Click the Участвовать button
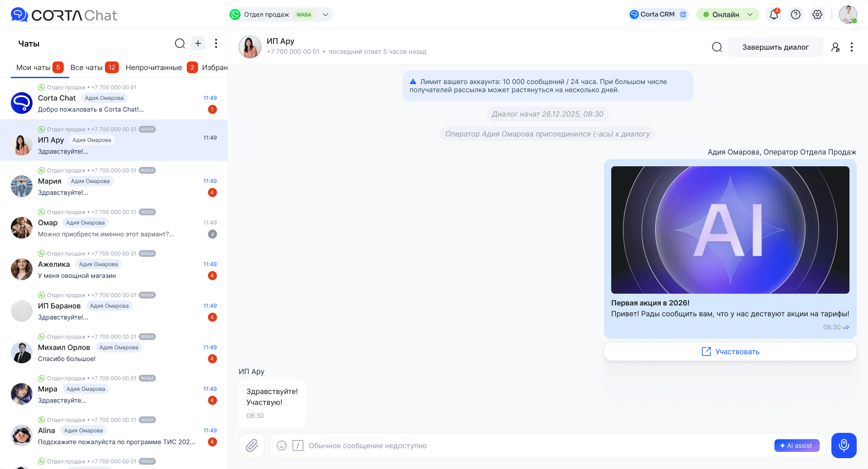 coord(730,352)
